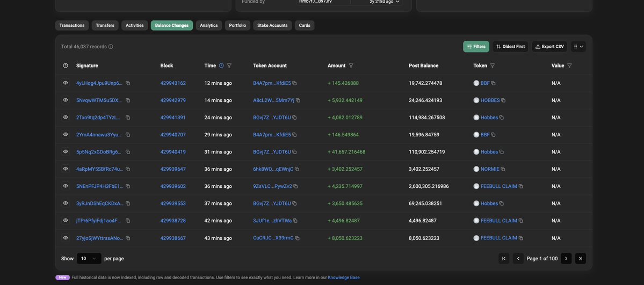Select the Balance Changes tab

[172, 25]
